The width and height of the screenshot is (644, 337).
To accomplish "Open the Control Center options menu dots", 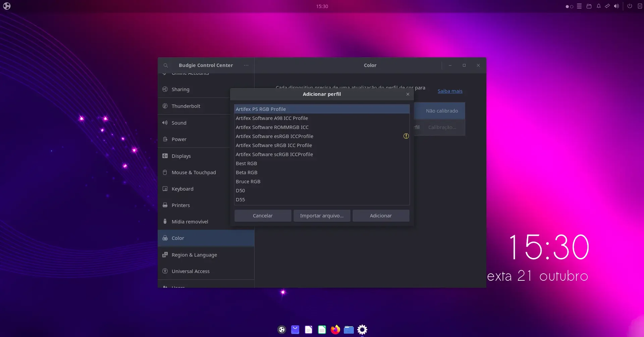I will coord(246,65).
